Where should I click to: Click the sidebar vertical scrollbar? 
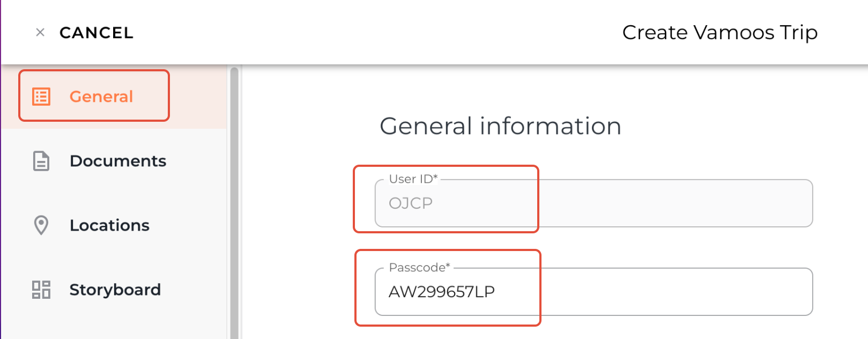point(234,203)
